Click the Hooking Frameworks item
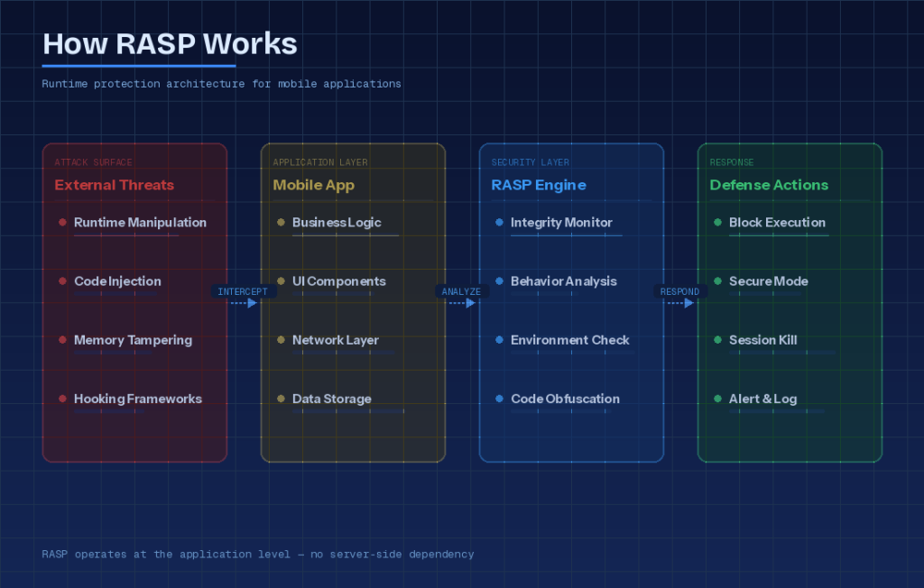 [137, 399]
